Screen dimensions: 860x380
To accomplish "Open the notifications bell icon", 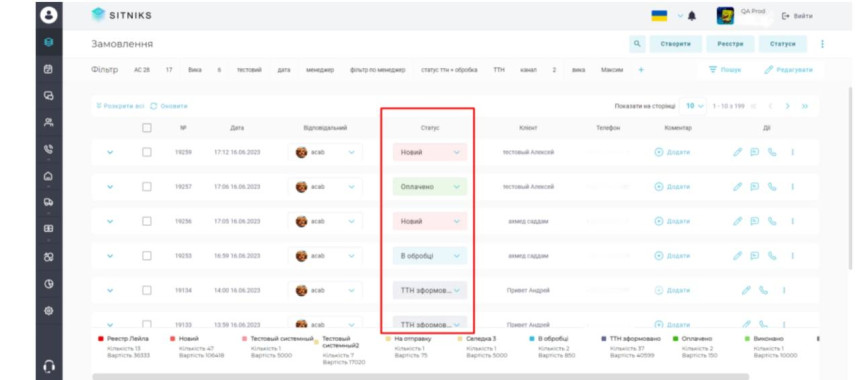I will click(692, 16).
